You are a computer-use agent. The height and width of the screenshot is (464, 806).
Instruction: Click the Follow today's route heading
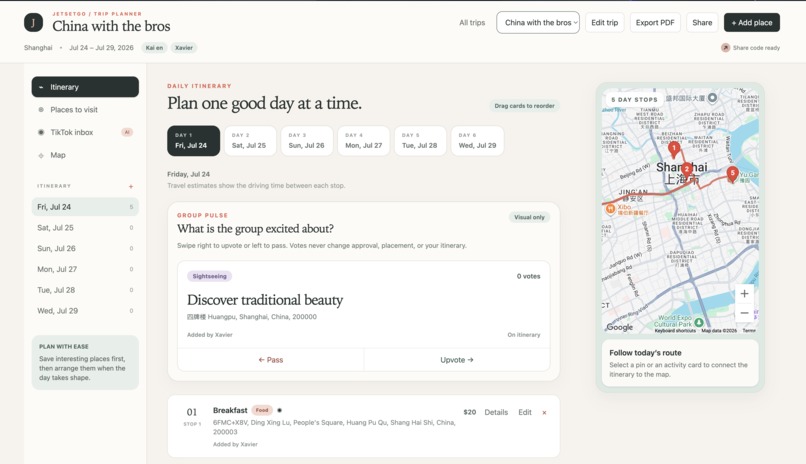click(645, 352)
